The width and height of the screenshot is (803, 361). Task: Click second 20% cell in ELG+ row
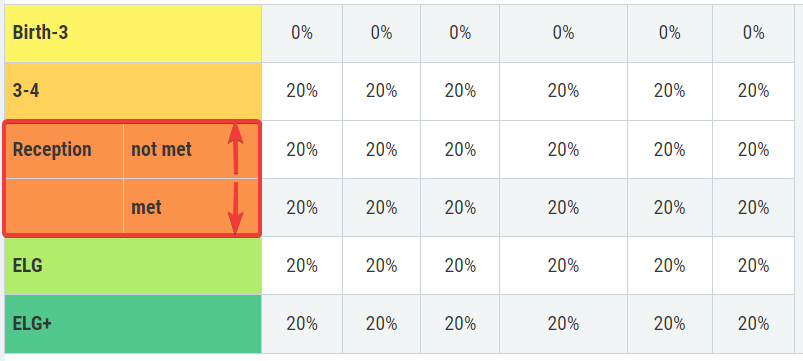tap(382, 324)
